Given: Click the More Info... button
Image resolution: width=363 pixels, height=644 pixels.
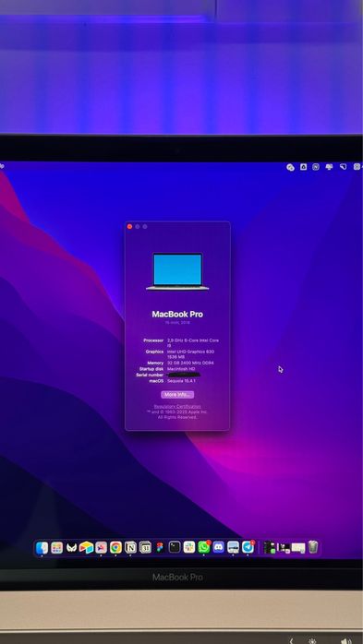Looking at the screenshot, I should pyautogui.click(x=177, y=395).
